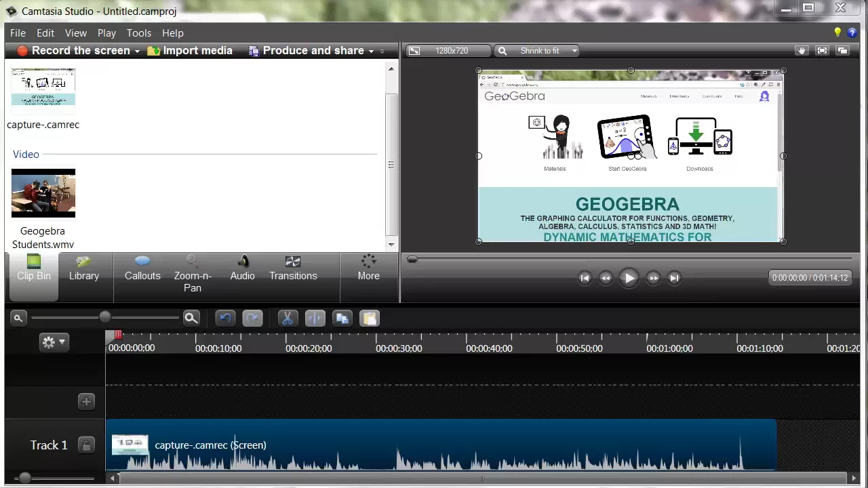
Task: Click the Paste tool
Action: 369,319
